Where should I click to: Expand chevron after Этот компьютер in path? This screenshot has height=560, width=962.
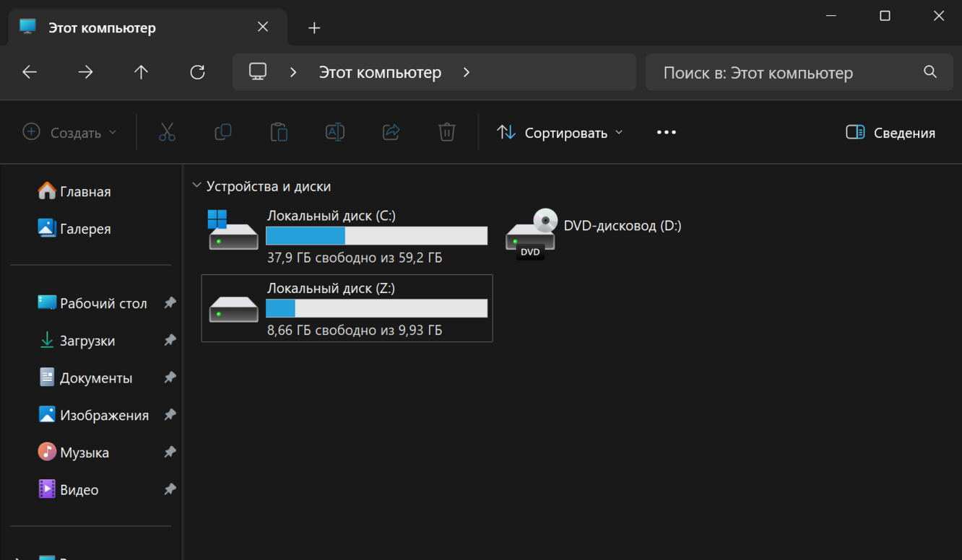(467, 72)
